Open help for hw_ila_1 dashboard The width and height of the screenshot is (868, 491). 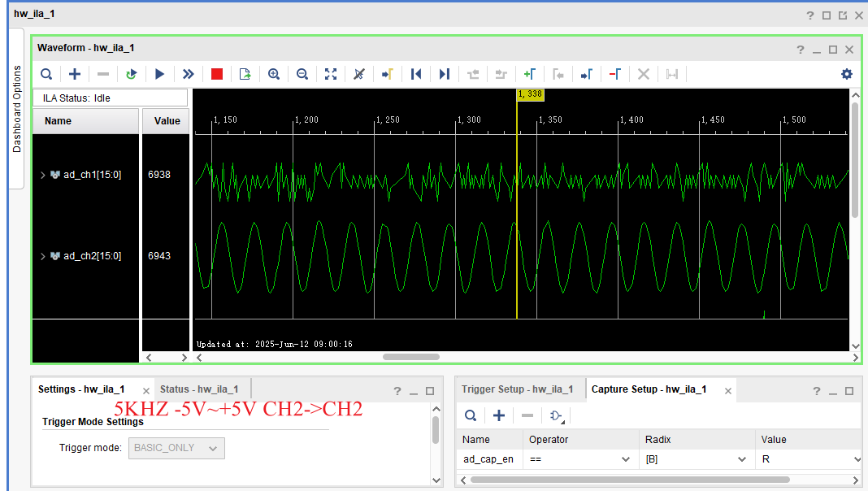(809, 15)
